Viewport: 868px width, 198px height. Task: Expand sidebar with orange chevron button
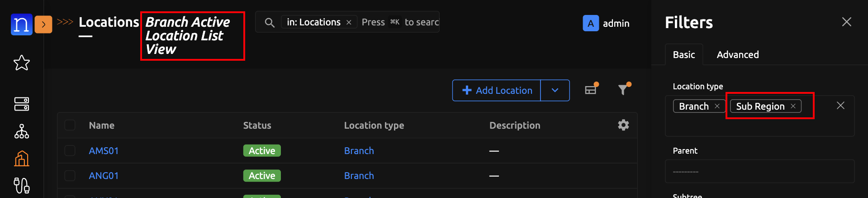(x=43, y=24)
